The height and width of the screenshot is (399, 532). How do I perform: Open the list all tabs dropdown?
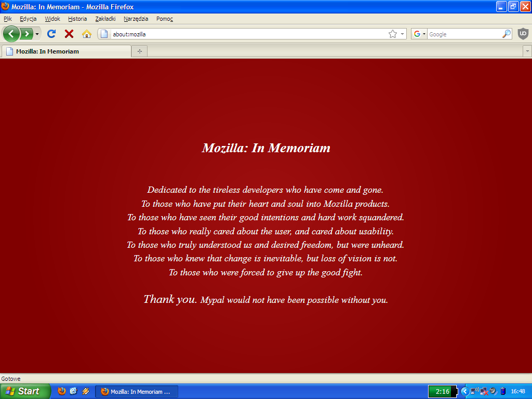tap(527, 51)
